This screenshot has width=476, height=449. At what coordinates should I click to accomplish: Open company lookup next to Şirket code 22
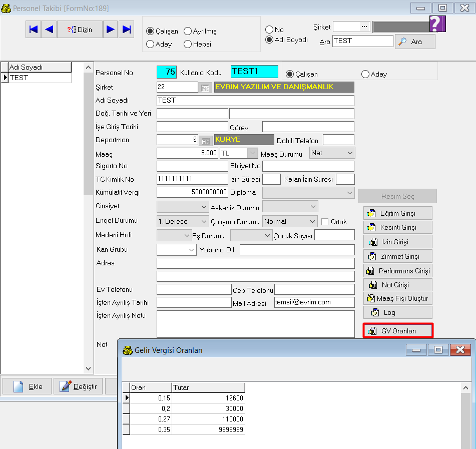[x=205, y=88]
